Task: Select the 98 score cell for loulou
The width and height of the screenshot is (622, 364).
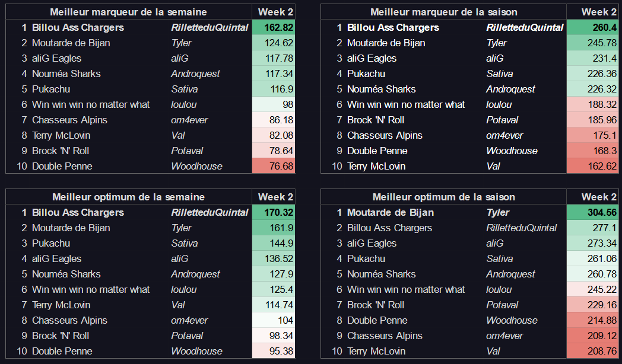Action: pos(274,104)
